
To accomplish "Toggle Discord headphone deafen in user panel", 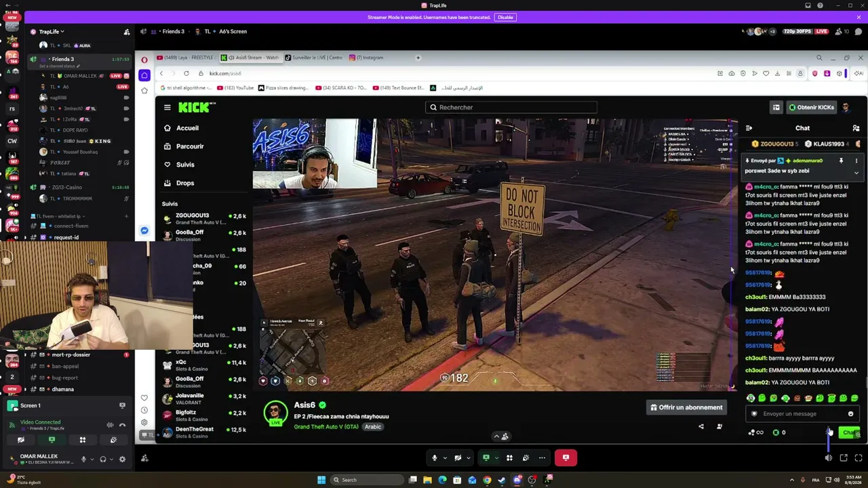I will point(103,459).
